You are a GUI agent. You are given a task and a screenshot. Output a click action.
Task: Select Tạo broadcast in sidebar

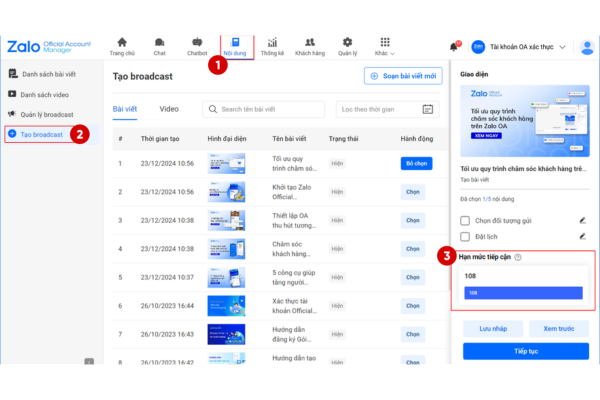(41, 134)
